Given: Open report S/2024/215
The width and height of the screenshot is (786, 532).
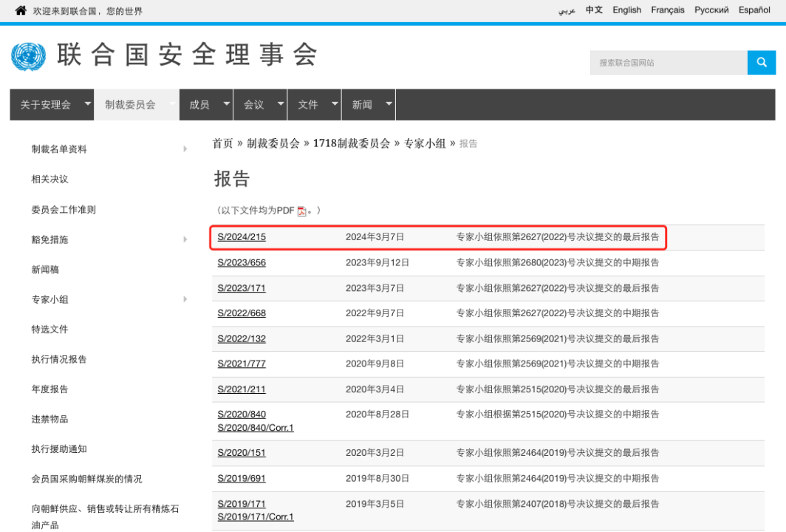Looking at the screenshot, I should pyautogui.click(x=242, y=237).
